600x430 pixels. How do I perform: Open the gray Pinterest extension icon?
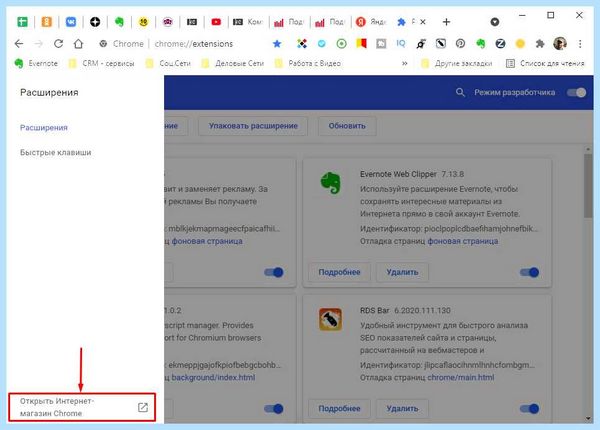pos(460,44)
